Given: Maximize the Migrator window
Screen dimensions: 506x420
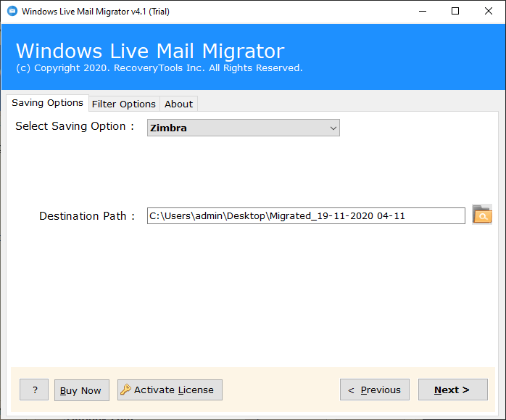Looking at the screenshot, I should click(455, 12).
